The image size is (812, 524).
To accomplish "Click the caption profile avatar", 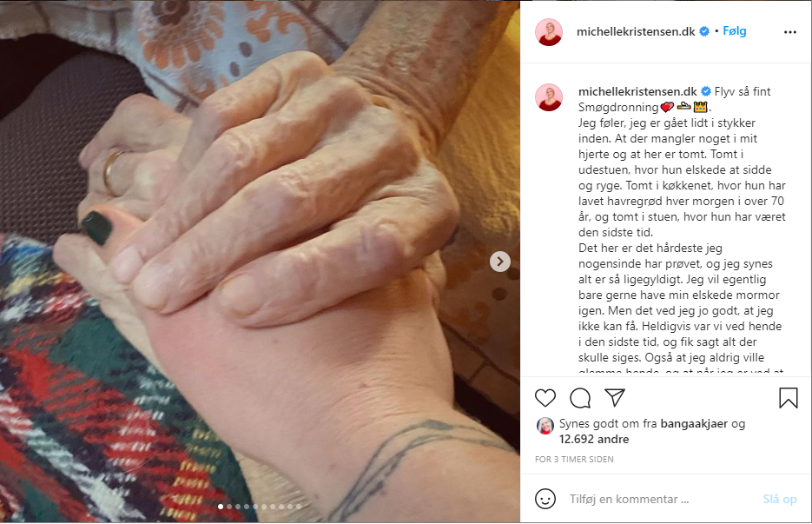I will click(x=549, y=97).
